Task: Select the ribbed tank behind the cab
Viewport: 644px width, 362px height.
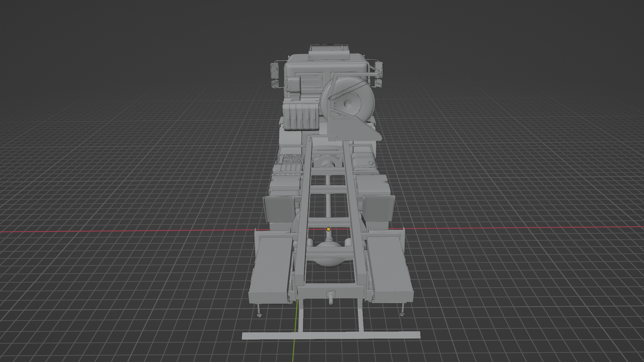Action: pyautogui.click(x=300, y=116)
